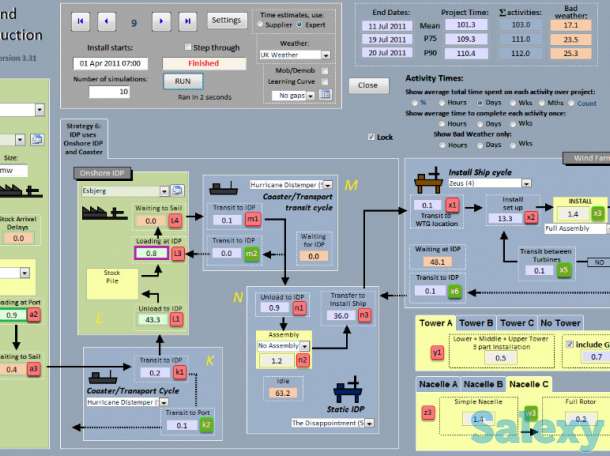This screenshot has height=456, width=610.
Task: Open details icon next to Esbjerg
Action: (x=178, y=190)
